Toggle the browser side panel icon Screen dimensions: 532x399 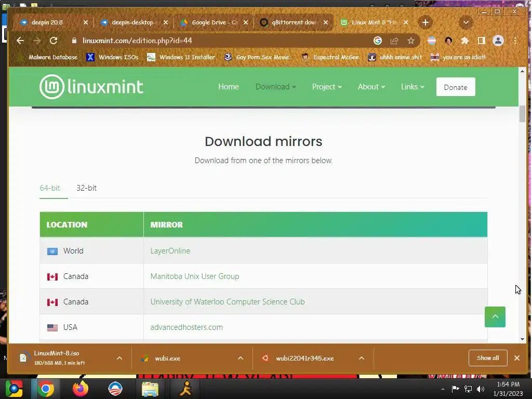pos(481,41)
